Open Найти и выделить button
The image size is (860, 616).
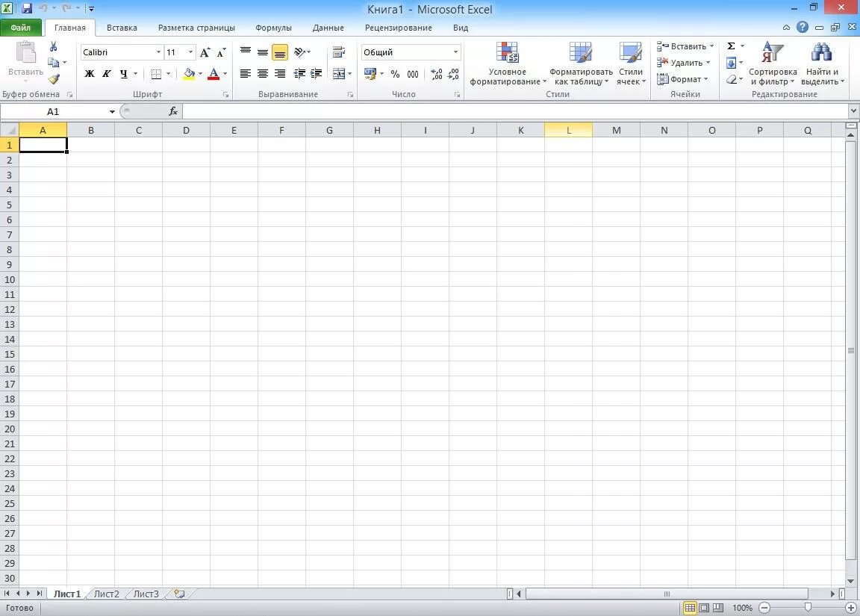pyautogui.click(x=822, y=63)
